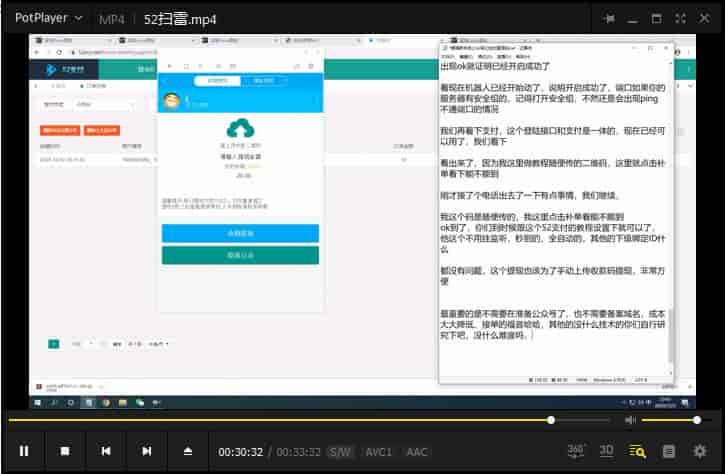Pin the player window on top
Image resolution: width=725 pixels, height=474 pixels.
click(609, 18)
